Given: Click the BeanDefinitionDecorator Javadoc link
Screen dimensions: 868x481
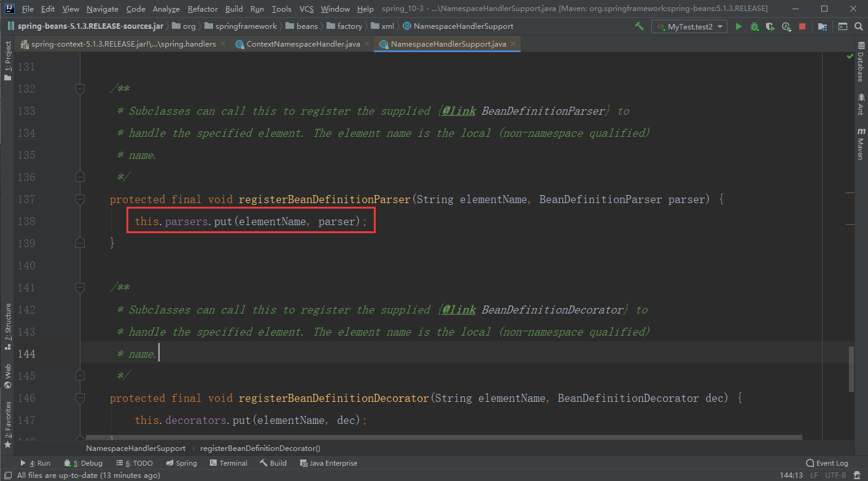Looking at the screenshot, I should coord(554,310).
